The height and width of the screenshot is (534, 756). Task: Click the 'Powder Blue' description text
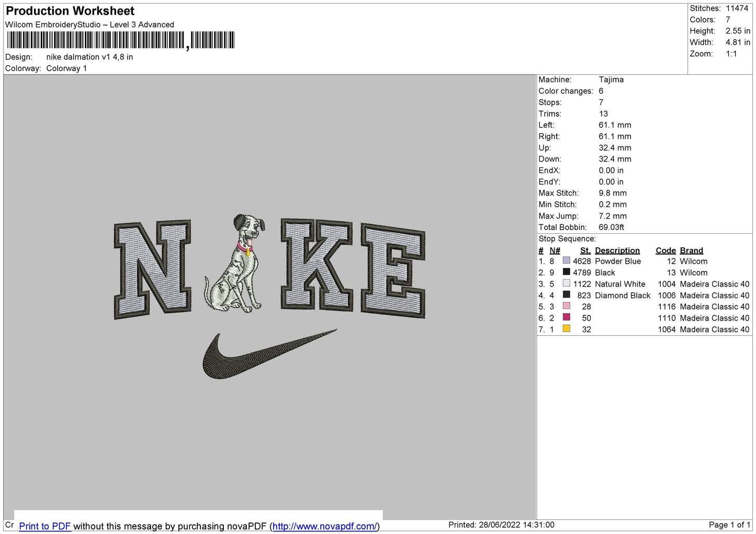click(x=618, y=262)
